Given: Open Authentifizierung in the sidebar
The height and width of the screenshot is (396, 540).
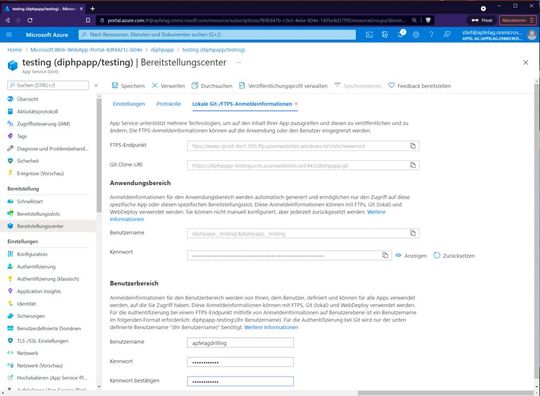Looking at the screenshot, I should click(36, 267).
